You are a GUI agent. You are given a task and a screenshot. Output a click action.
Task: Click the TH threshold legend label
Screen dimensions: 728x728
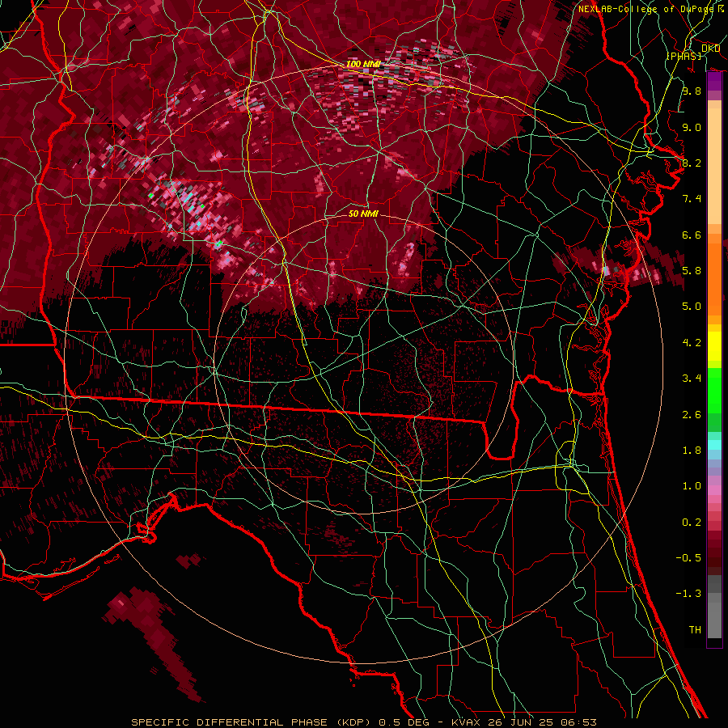coord(695,630)
